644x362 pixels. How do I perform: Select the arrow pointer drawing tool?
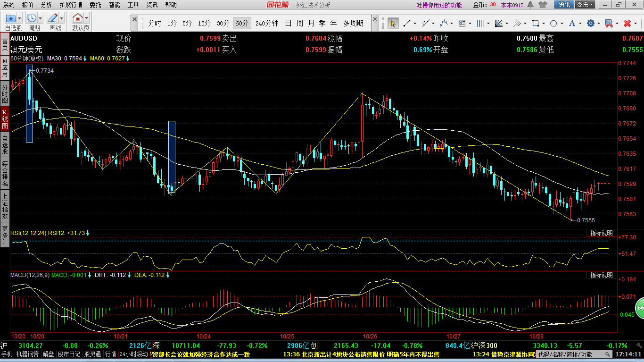(393, 23)
